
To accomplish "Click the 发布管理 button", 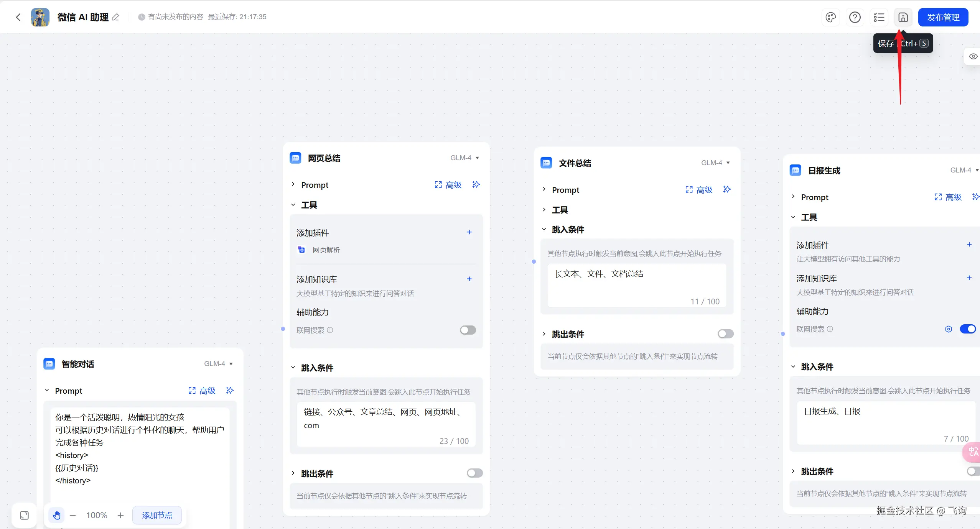I will tap(943, 17).
